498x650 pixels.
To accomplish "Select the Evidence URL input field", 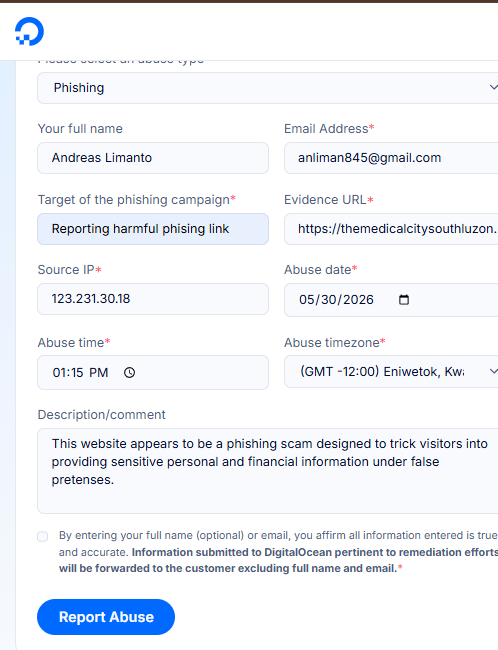I will [x=391, y=229].
